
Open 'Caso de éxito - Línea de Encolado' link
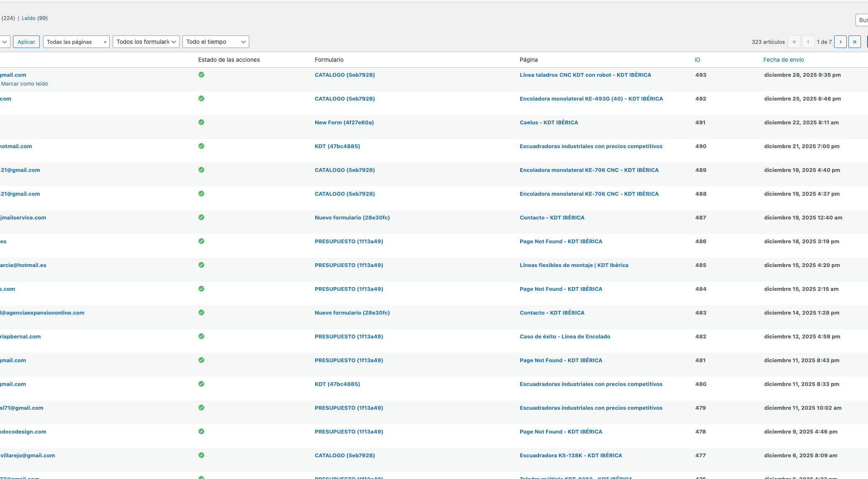pyautogui.click(x=564, y=336)
